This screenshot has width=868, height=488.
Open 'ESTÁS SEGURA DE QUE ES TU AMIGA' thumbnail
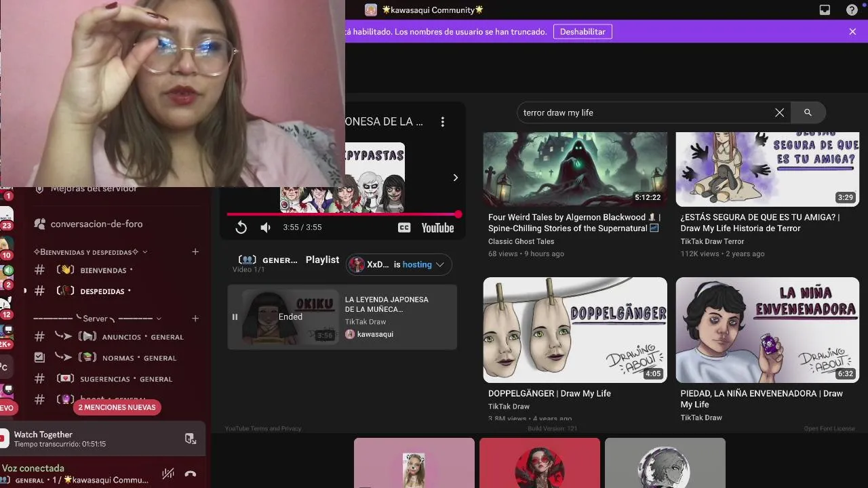[768, 169]
